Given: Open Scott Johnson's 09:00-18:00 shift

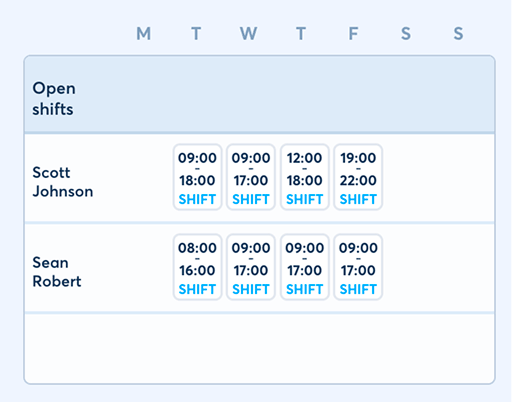Looking at the screenshot, I should click(x=197, y=177).
